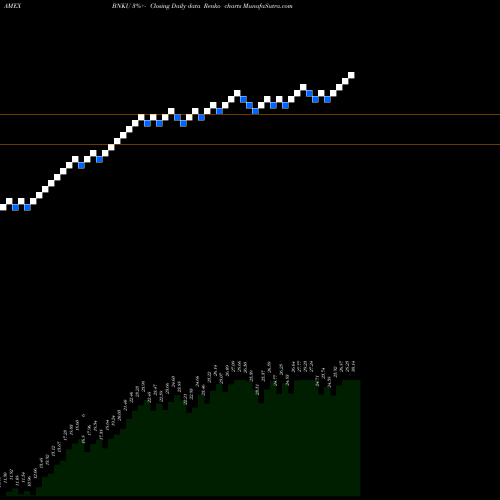Click the MunafaSutra.com text in the title
Image resolution: width=500 pixels, height=500 pixels.
[x=268, y=6]
